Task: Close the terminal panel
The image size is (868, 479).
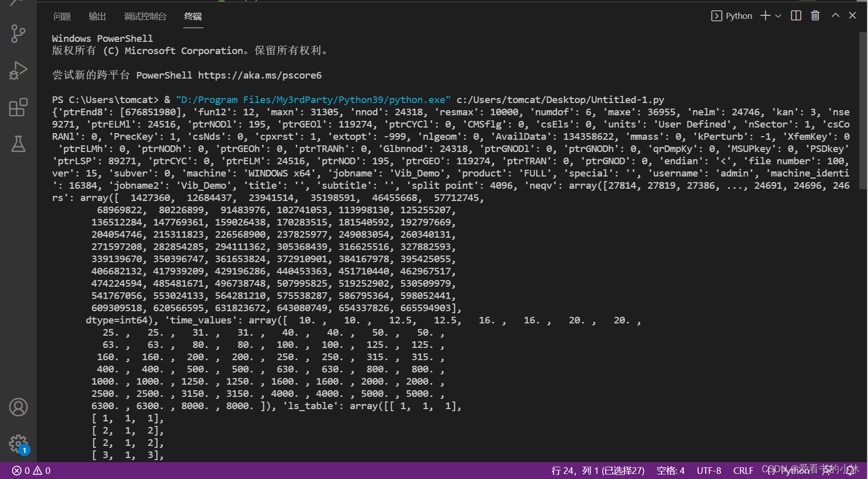Action: coord(852,16)
